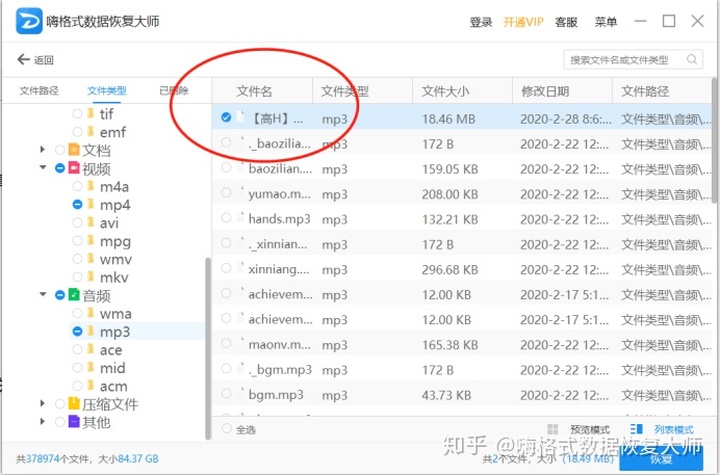Check the yumao mp3 file
The height and width of the screenshot is (475, 720).
pos(226,192)
